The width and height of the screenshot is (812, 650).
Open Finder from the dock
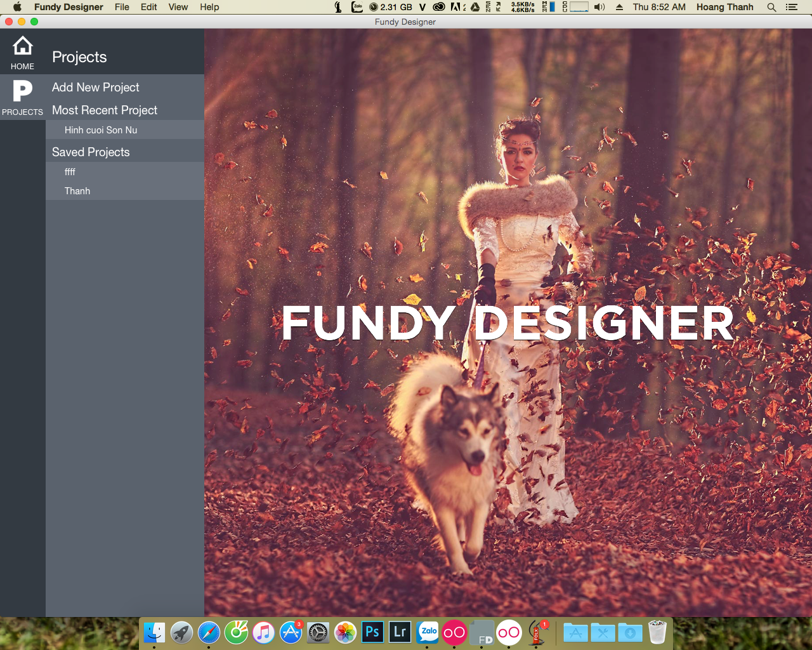coord(154,632)
